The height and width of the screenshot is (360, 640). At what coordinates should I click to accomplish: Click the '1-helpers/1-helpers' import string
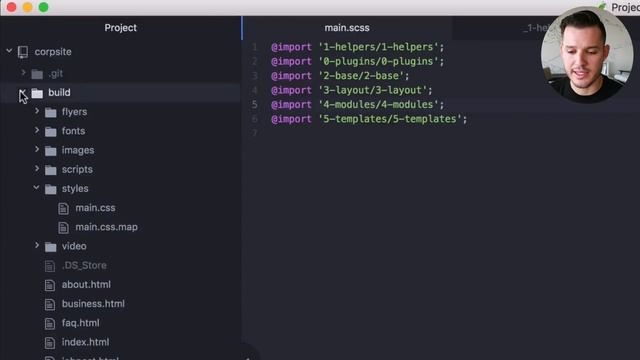378,47
